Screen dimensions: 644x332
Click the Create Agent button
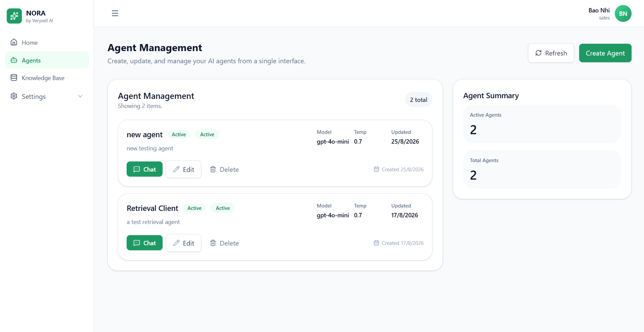pos(605,53)
